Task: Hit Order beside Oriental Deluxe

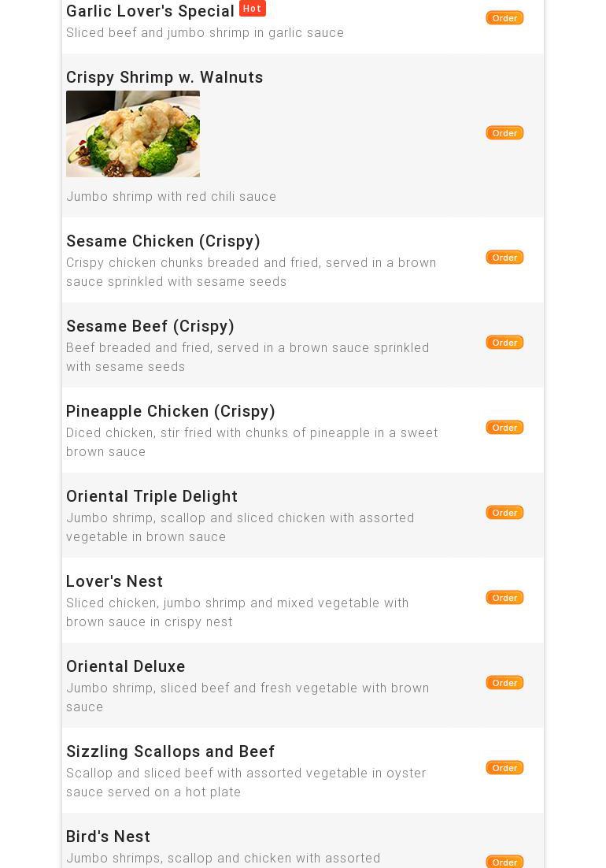Action: pos(504,683)
